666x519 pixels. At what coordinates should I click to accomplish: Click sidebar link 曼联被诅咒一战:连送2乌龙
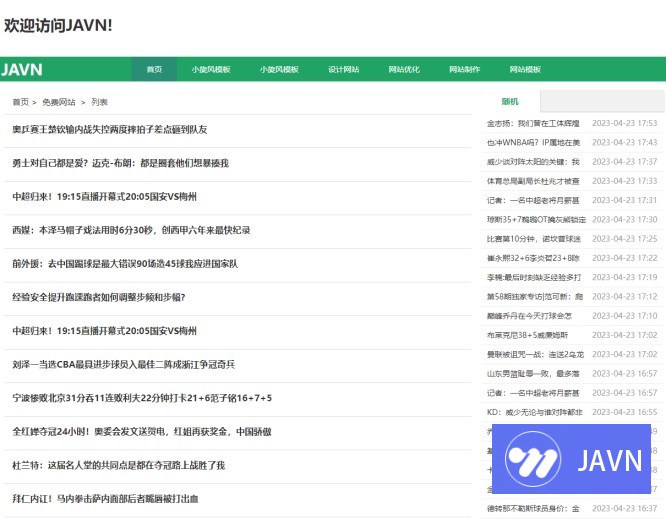pyautogui.click(x=535, y=354)
